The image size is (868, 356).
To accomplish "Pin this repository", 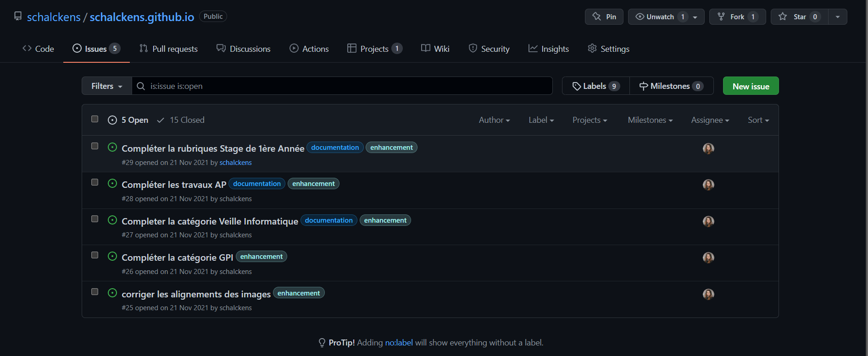I will click(x=604, y=17).
